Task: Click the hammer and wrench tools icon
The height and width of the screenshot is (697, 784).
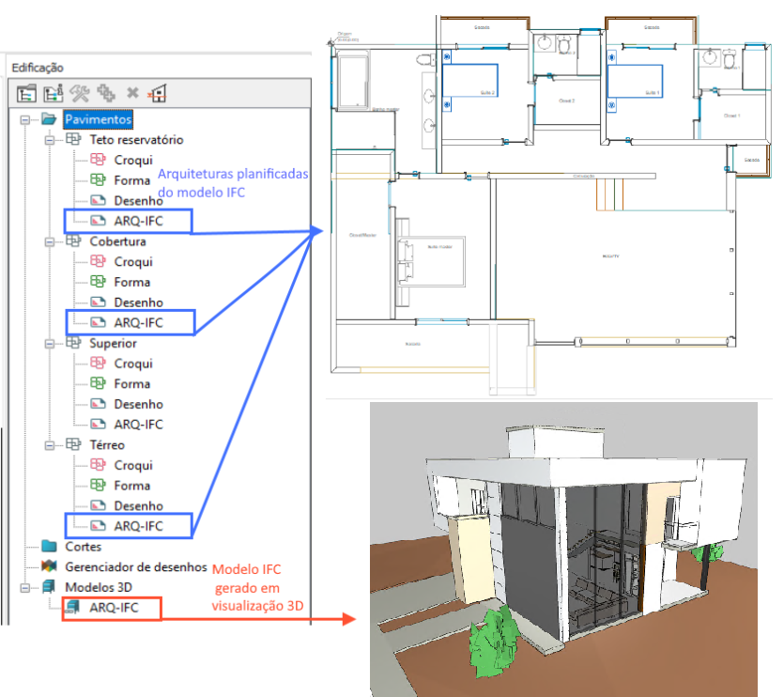Action: point(80,92)
